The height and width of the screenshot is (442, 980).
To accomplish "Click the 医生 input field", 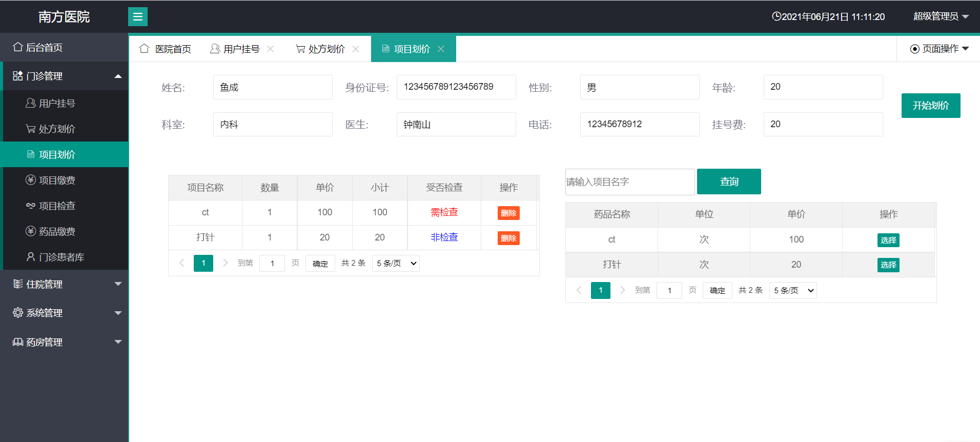I will [456, 124].
